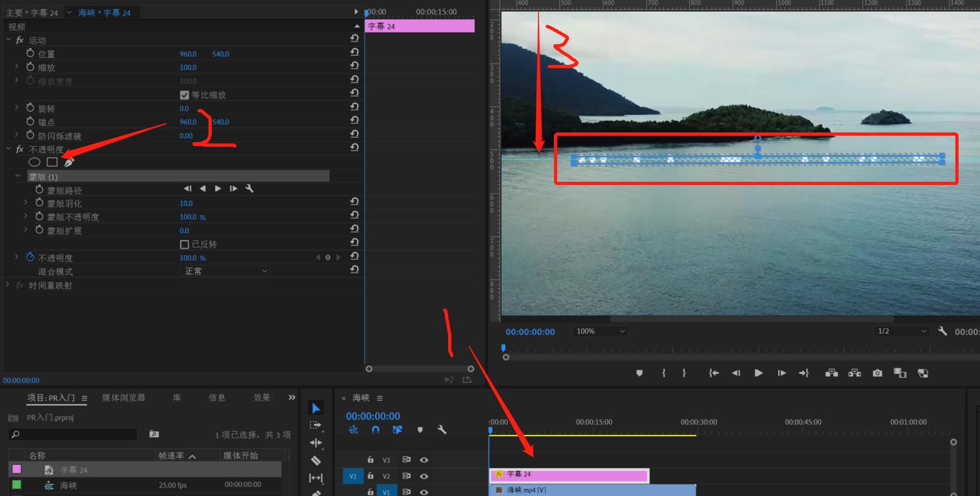Toggle the V2 track lock

(370, 477)
